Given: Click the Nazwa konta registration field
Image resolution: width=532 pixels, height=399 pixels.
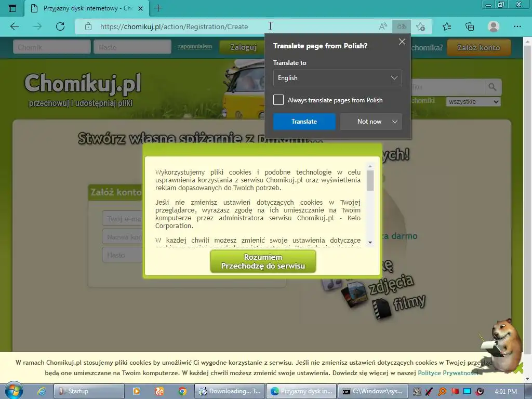Looking at the screenshot, I should click(x=122, y=237).
